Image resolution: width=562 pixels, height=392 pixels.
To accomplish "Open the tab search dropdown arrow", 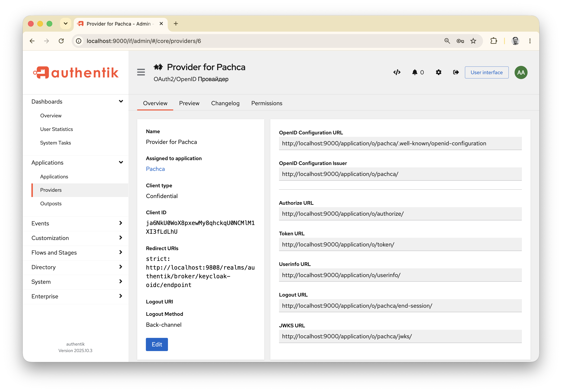I will pyautogui.click(x=65, y=24).
